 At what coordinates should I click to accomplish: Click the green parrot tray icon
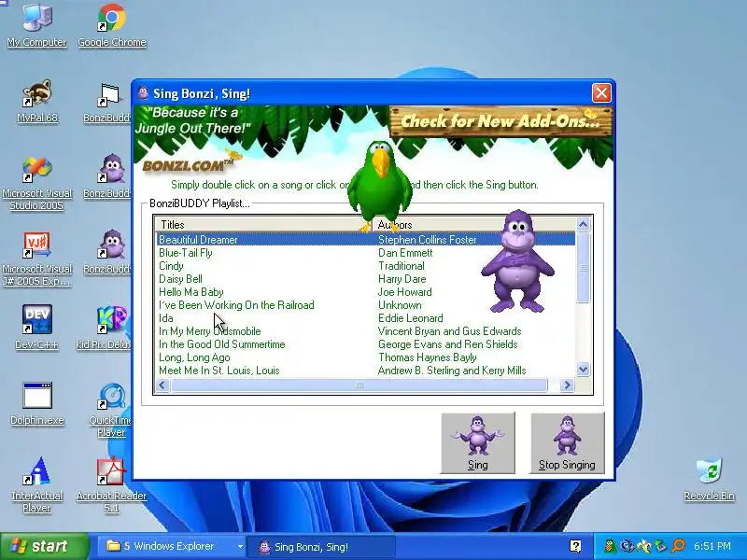pos(610,546)
